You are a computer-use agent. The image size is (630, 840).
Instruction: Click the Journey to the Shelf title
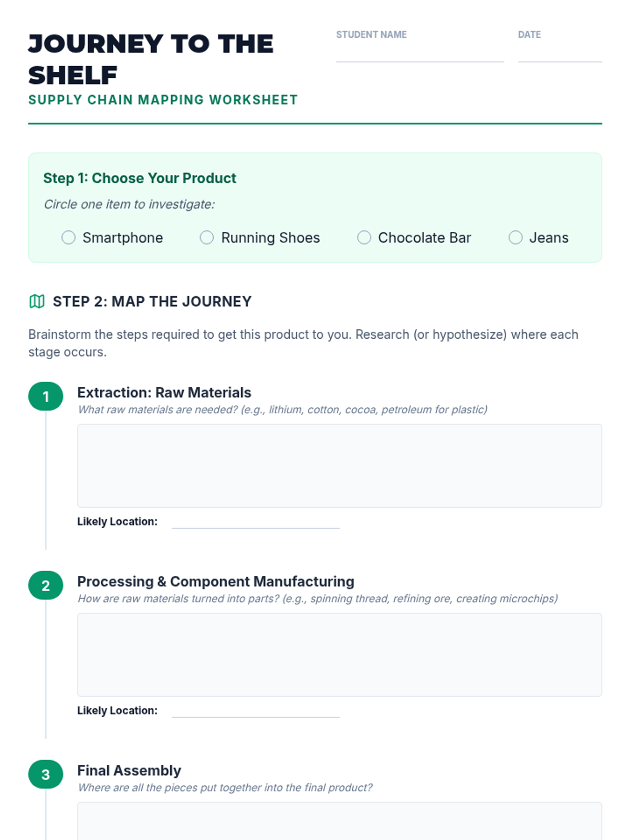[151, 59]
